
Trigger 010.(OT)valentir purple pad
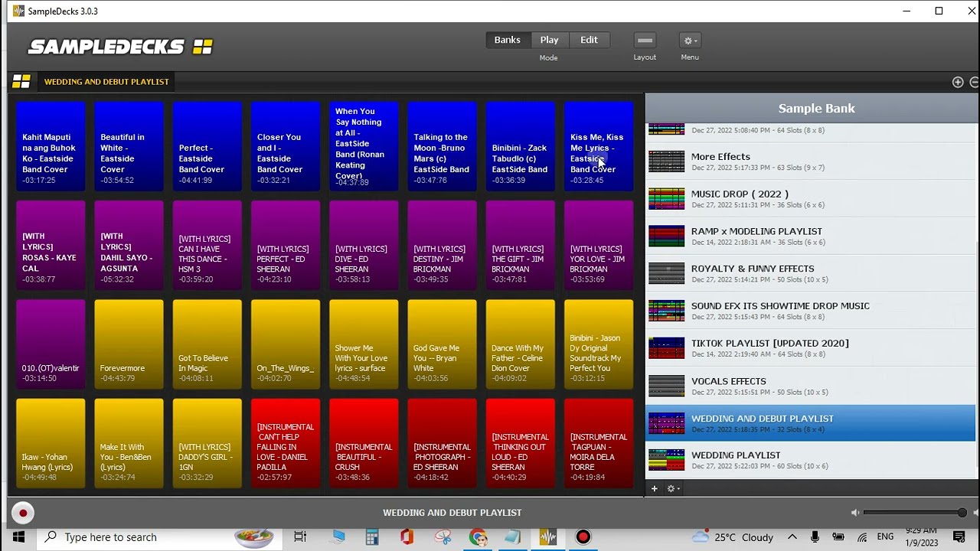point(51,344)
